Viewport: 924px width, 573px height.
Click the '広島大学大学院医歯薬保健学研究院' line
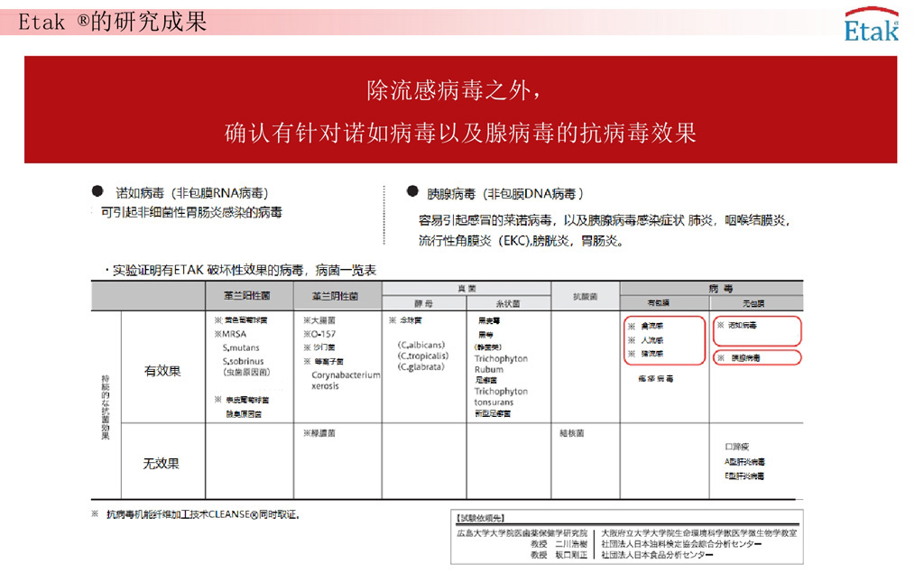[x=522, y=533]
